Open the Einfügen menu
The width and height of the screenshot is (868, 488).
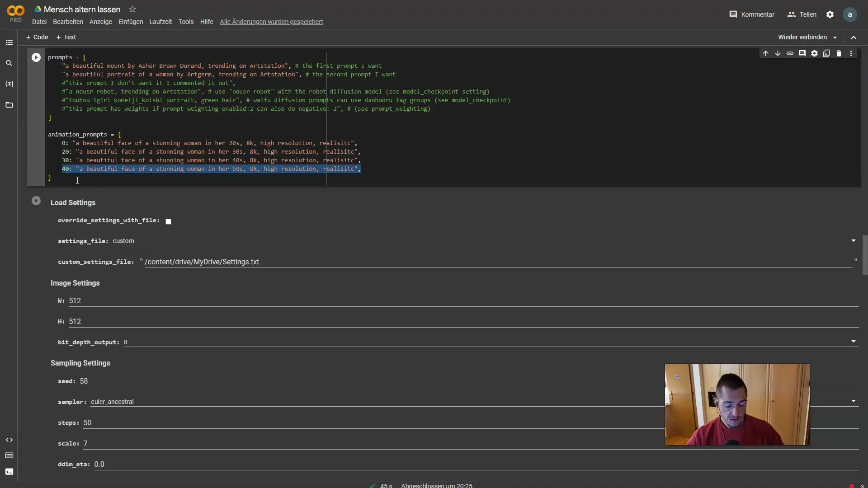tap(131, 22)
